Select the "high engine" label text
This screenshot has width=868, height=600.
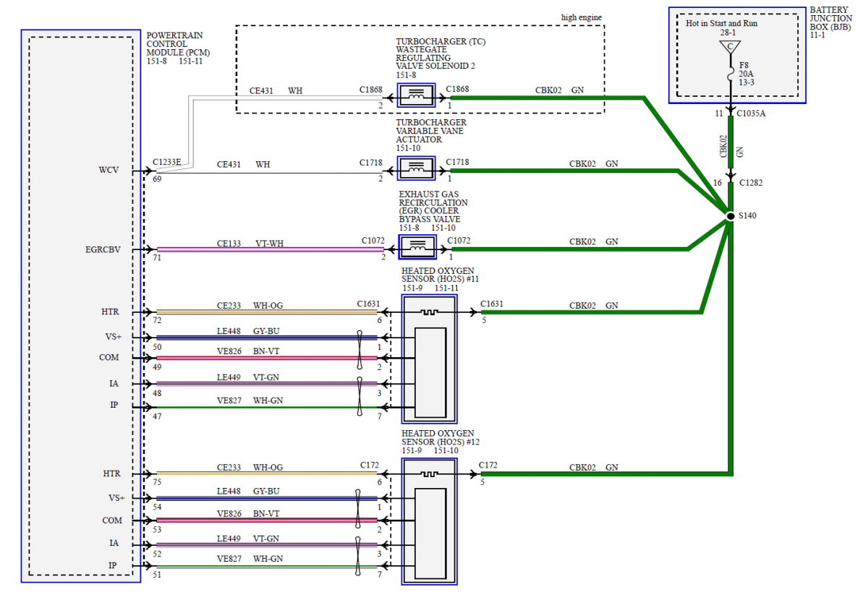pyautogui.click(x=581, y=17)
